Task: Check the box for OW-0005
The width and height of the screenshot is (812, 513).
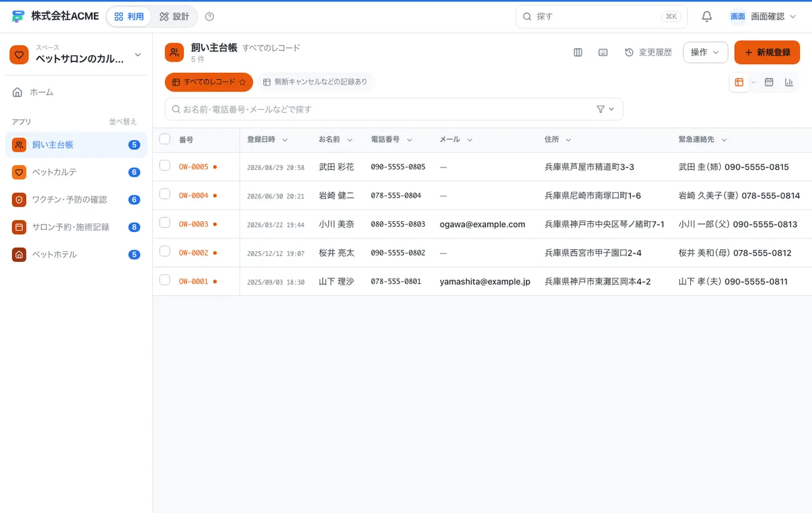Action: point(165,166)
